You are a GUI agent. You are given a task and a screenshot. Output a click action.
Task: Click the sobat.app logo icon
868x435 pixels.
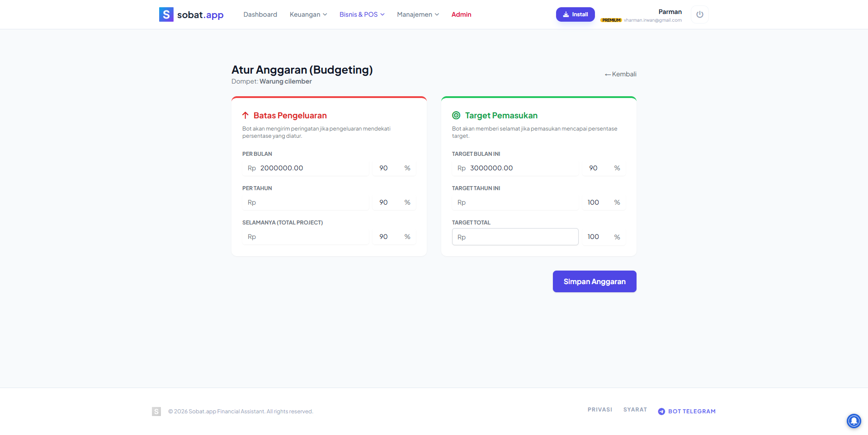click(x=165, y=14)
